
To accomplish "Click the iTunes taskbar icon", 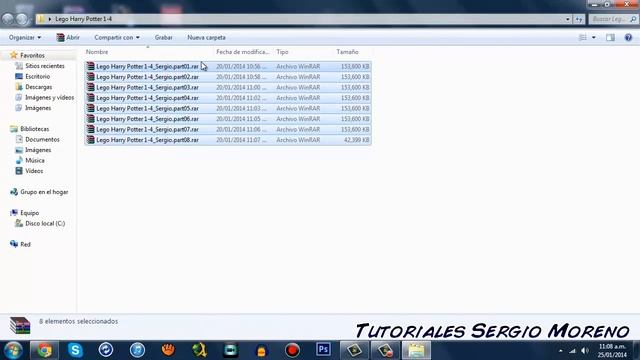I will pos(138,350).
